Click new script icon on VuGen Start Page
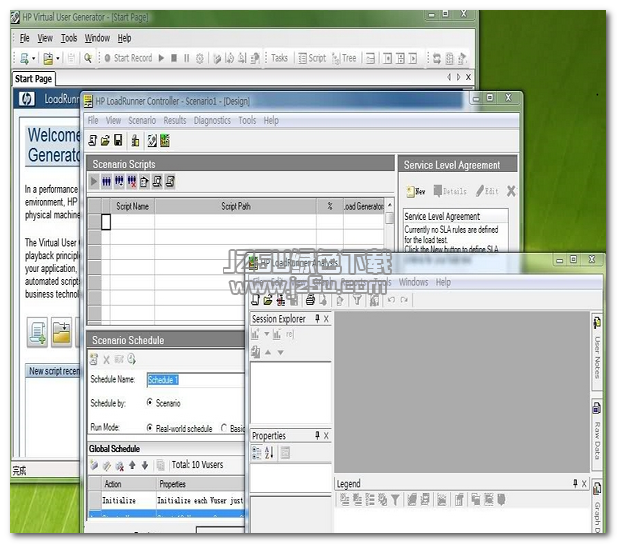 [37, 332]
